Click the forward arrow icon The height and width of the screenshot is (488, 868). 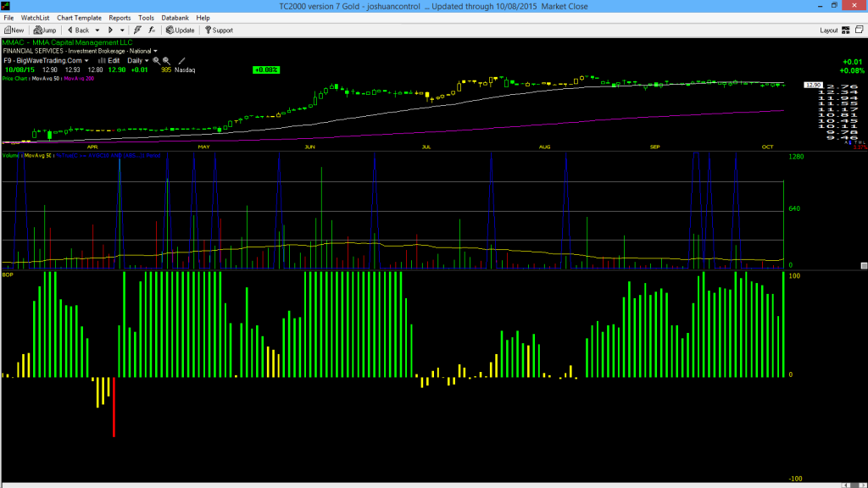[x=110, y=30]
